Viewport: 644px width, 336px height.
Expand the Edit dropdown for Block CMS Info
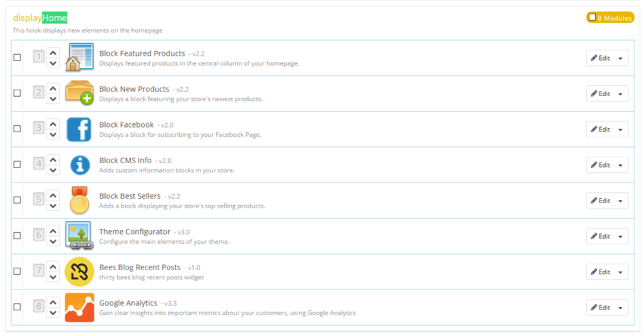[x=620, y=165]
